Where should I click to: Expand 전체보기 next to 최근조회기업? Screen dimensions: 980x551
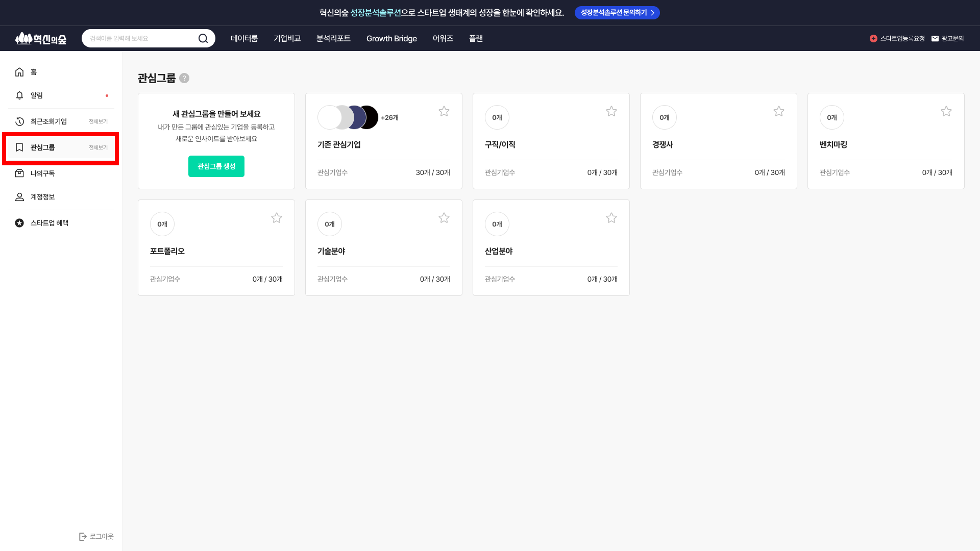pos(98,122)
